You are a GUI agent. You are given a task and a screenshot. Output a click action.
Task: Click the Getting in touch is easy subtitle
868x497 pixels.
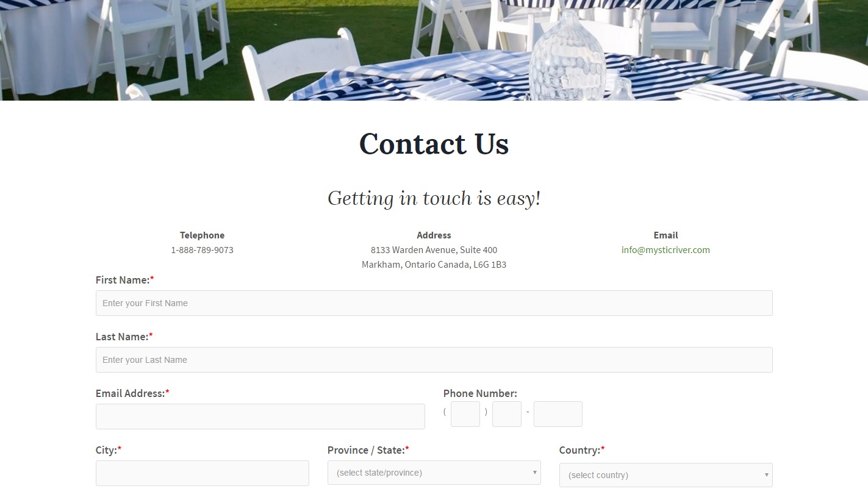pos(434,198)
